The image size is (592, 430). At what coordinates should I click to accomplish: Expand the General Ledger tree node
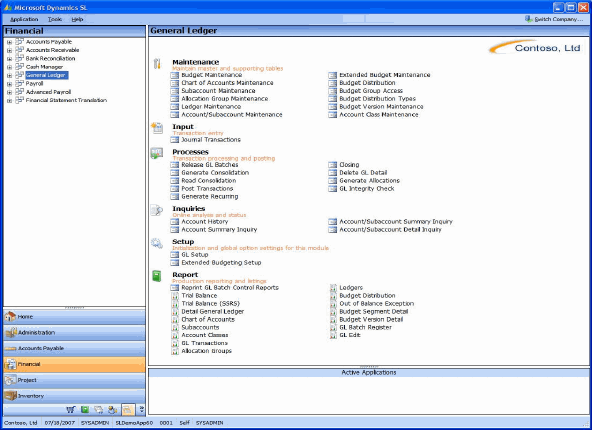[9, 76]
